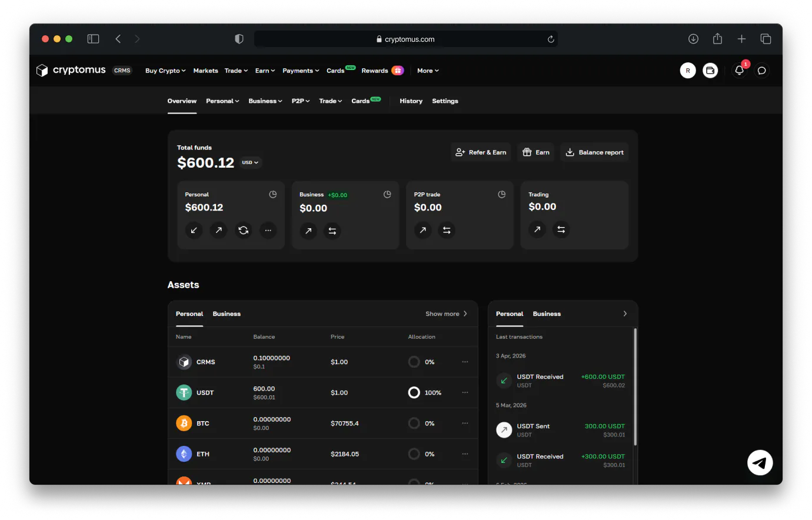Switch transactions panel to Business tab

click(x=547, y=314)
